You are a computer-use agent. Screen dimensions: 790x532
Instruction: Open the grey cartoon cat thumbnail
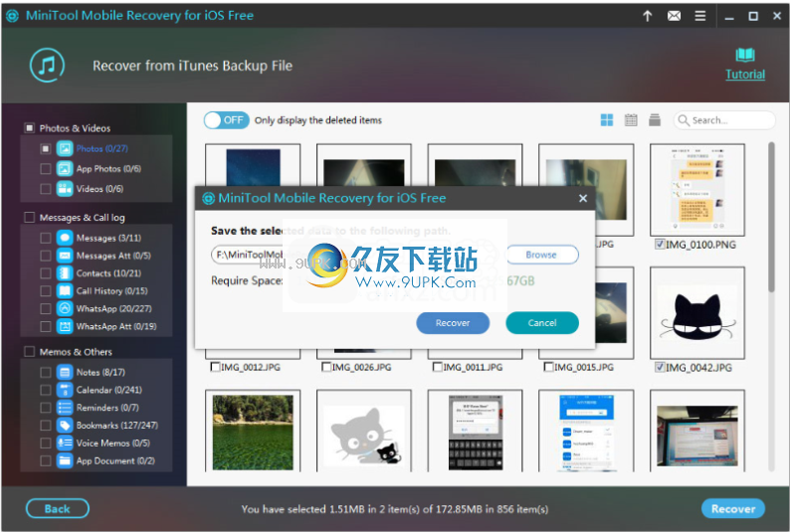364,432
